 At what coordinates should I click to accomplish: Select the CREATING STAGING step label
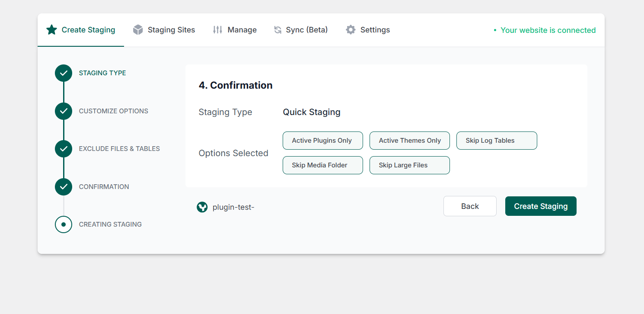coord(110,224)
